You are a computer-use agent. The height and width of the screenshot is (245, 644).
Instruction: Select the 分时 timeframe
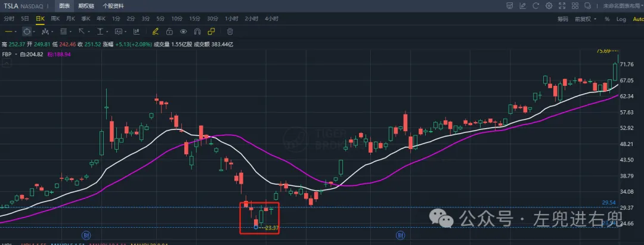9,19
